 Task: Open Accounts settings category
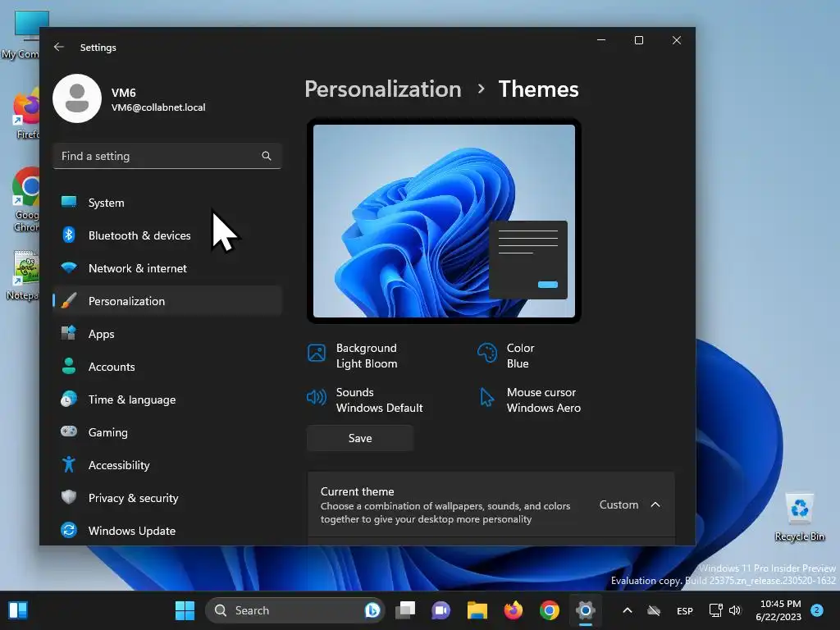point(167,367)
